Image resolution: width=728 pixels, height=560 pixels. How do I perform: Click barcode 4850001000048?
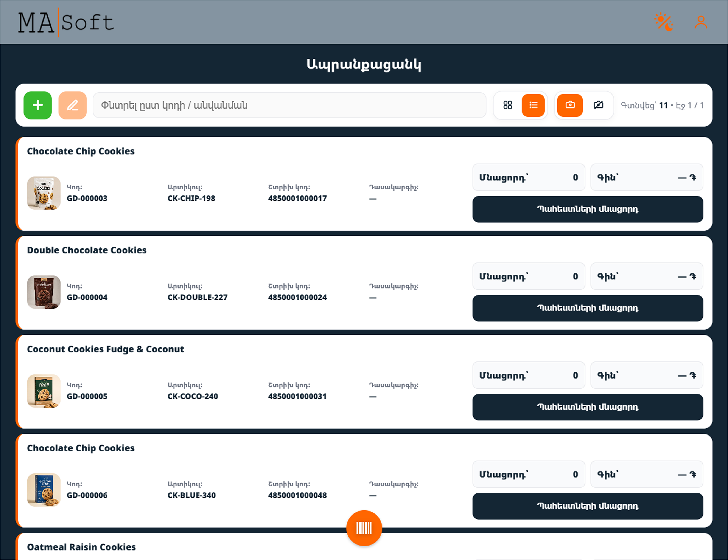pyautogui.click(x=297, y=495)
